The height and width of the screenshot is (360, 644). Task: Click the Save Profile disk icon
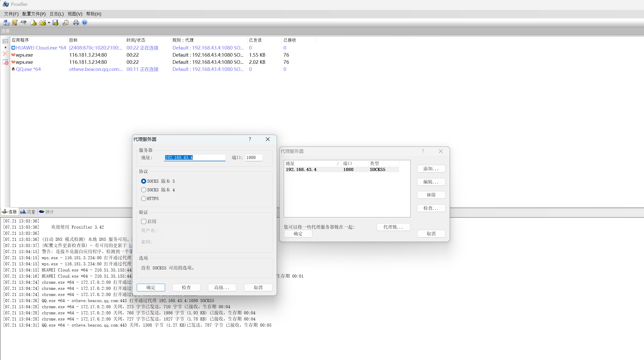tap(55, 23)
